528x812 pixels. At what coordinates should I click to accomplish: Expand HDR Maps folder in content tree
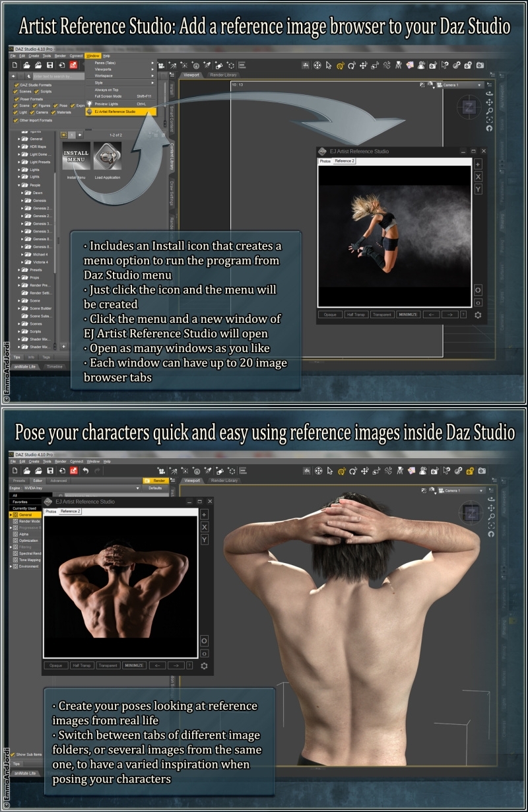coord(20,147)
